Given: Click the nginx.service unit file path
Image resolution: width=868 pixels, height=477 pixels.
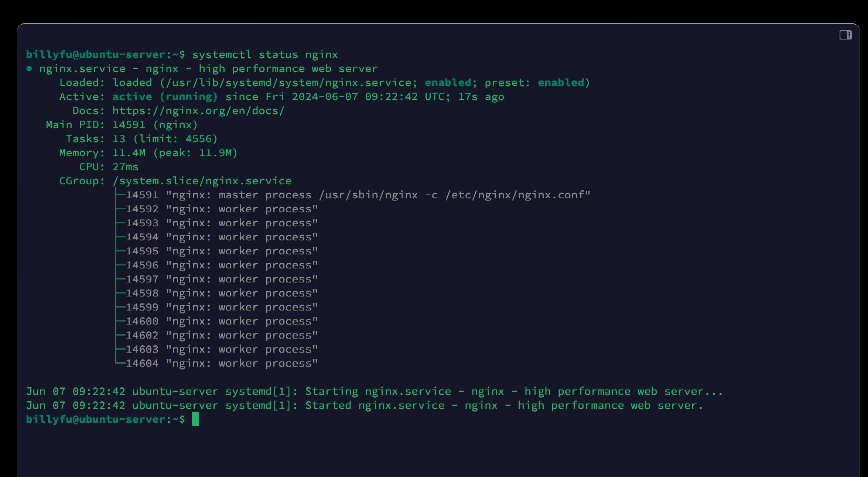Looking at the screenshot, I should pos(289,83).
